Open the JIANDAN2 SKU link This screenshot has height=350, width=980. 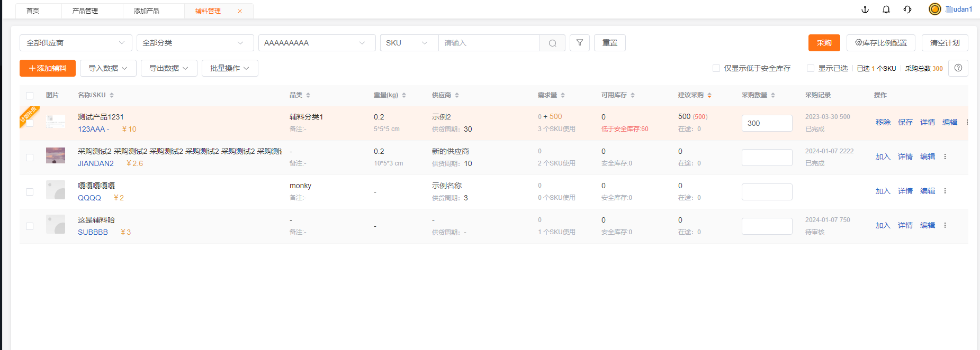(96, 163)
